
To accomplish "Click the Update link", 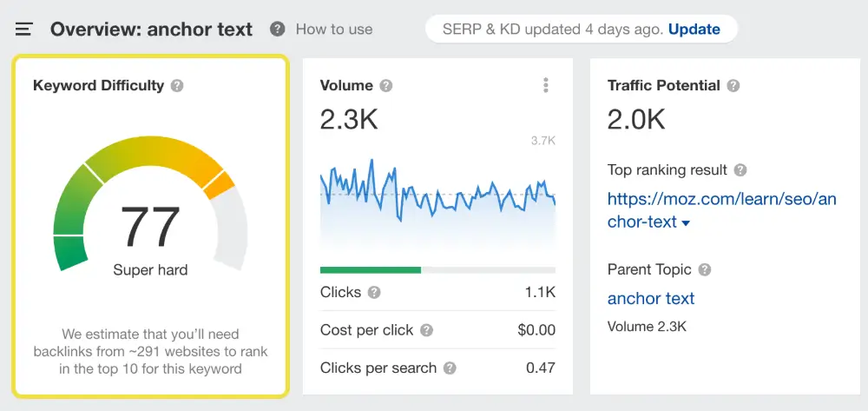I will click(x=694, y=29).
